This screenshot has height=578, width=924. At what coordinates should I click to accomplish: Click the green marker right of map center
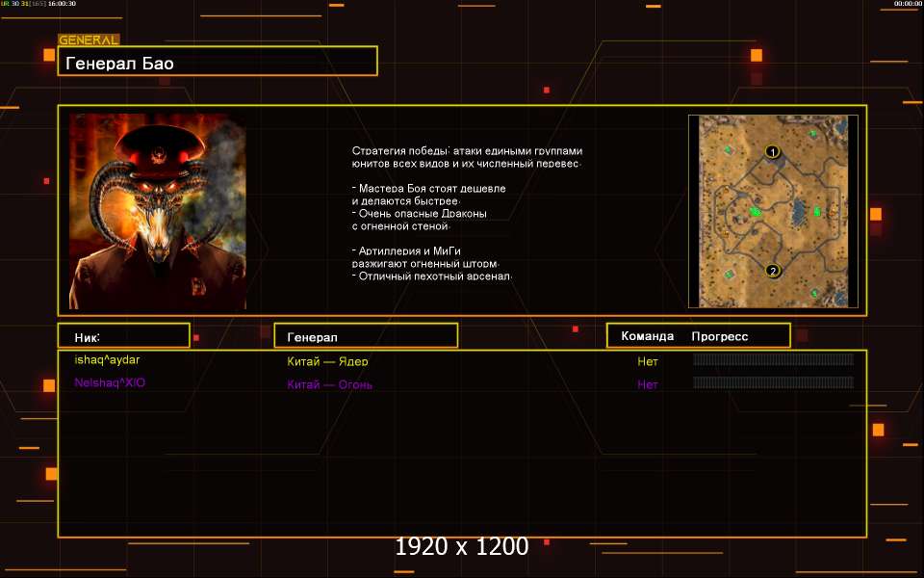[817, 211]
